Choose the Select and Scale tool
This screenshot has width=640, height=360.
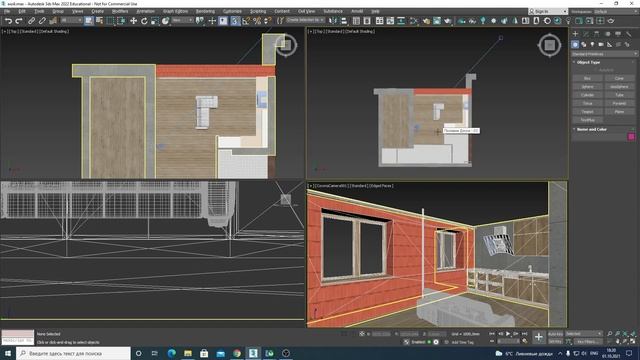pos(155,21)
